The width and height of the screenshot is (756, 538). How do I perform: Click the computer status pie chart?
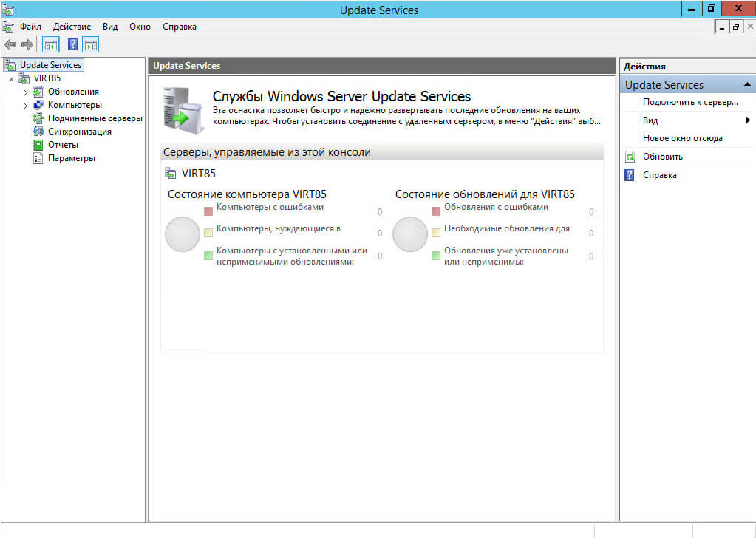click(183, 234)
